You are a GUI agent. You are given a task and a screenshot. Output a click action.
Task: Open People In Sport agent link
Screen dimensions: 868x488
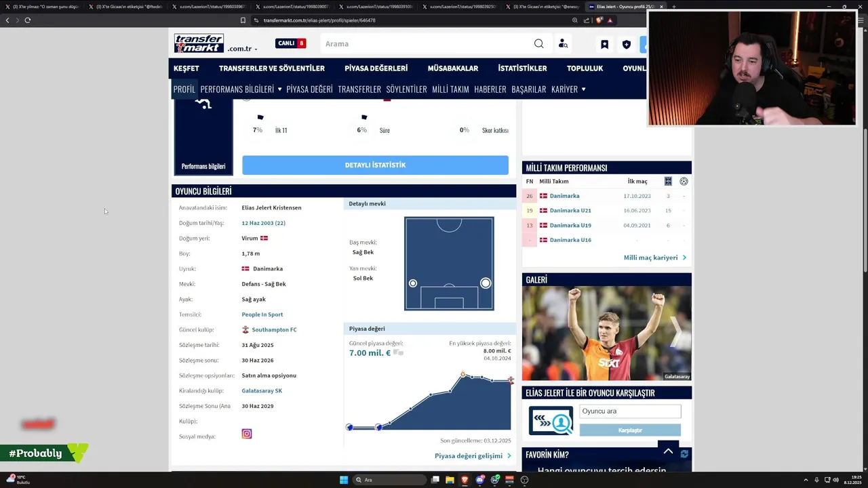tap(262, 314)
